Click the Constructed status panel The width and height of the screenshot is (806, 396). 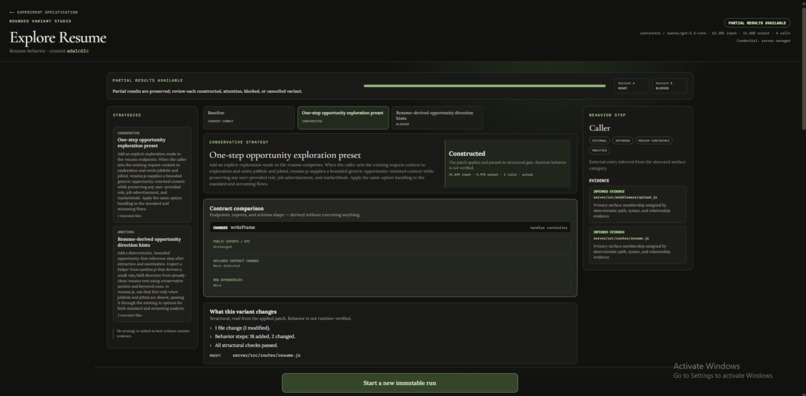pyautogui.click(x=508, y=164)
